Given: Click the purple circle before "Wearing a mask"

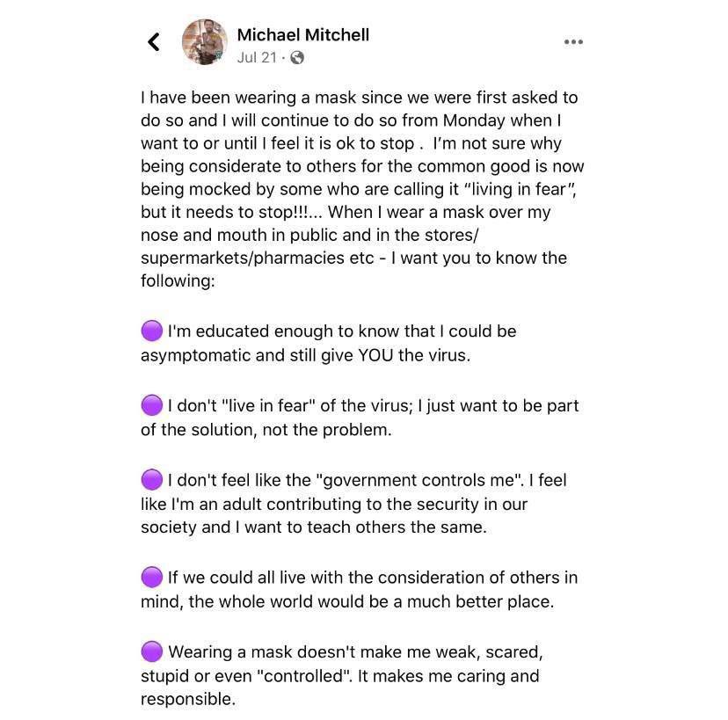Looking at the screenshot, I should pyautogui.click(x=152, y=652).
